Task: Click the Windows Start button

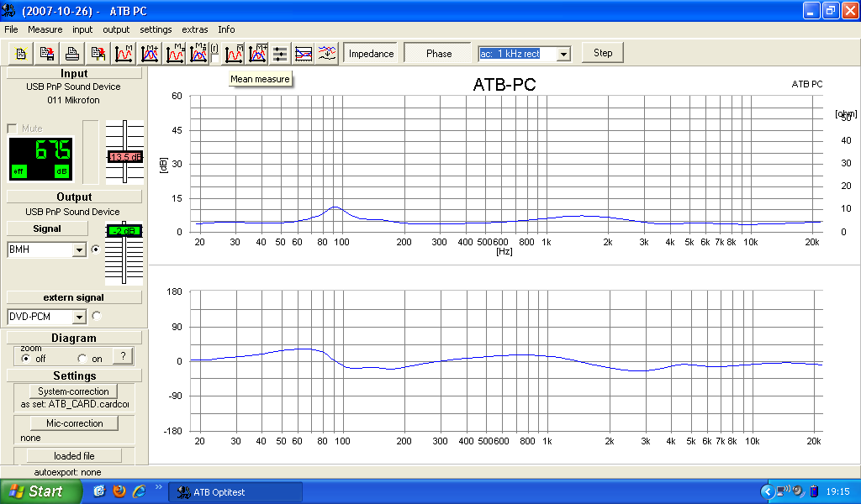Action: point(41,491)
